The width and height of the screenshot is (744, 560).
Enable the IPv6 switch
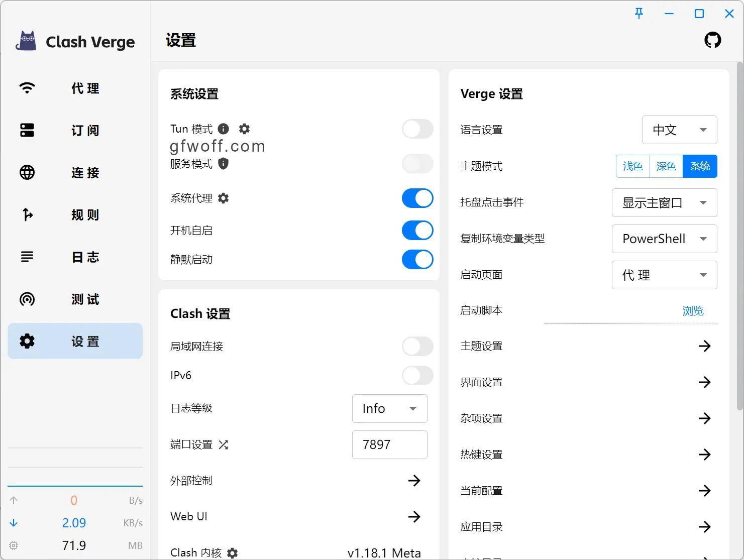pos(417,376)
